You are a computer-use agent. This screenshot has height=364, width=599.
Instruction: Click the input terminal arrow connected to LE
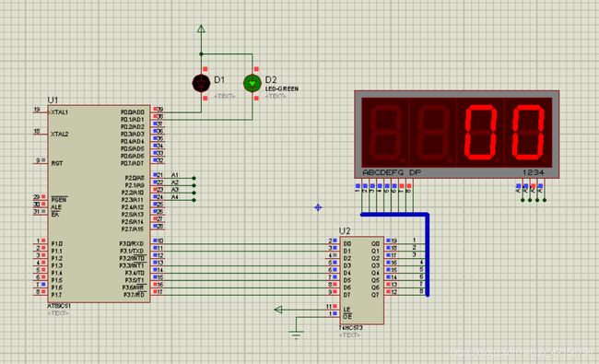coord(278,310)
